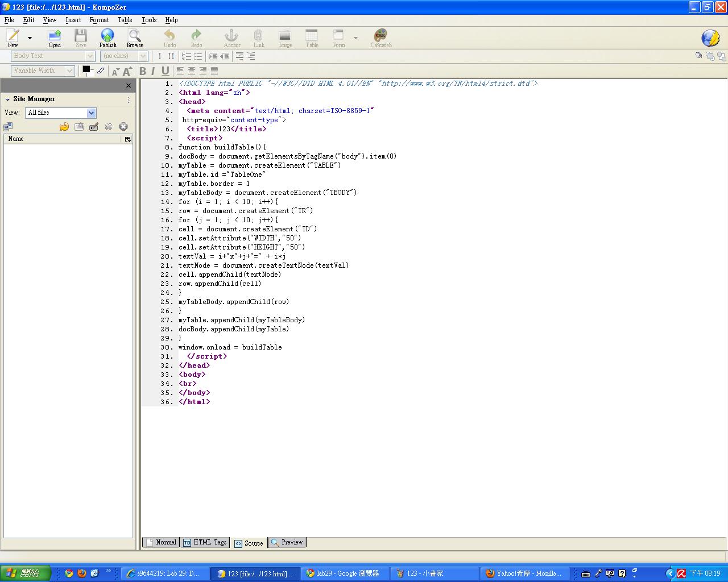The height and width of the screenshot is (582, 728).
Task: Align text center
Action: (x=192, y=70)
